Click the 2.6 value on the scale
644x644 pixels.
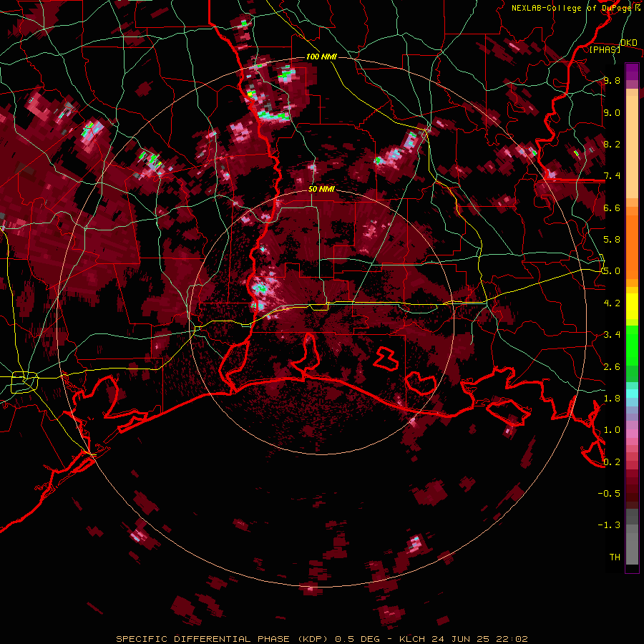click(x=612, y=367)
